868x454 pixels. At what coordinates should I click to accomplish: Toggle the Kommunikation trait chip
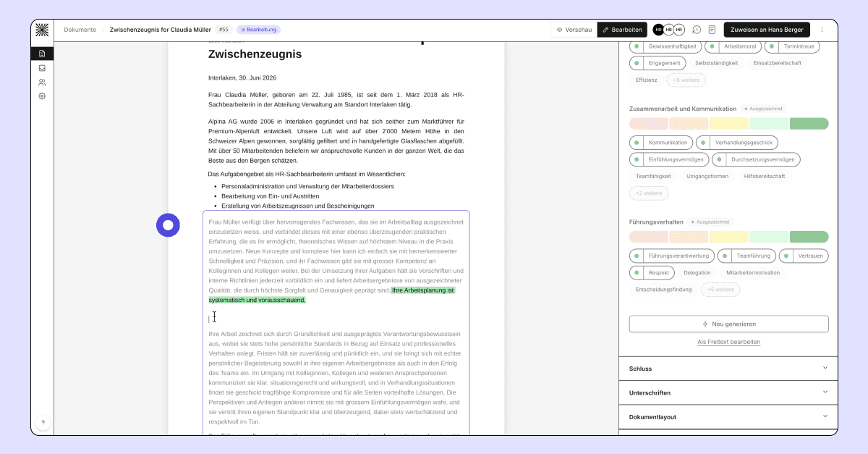661,143
